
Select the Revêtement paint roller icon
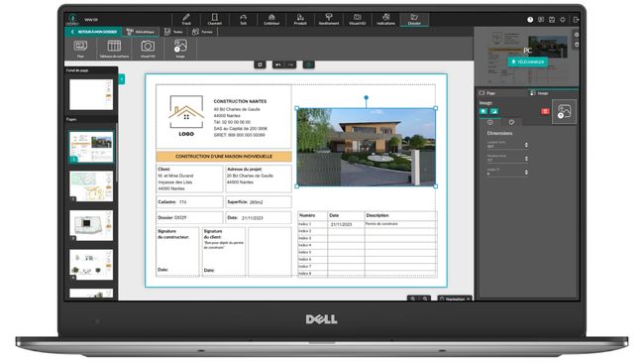329,19
